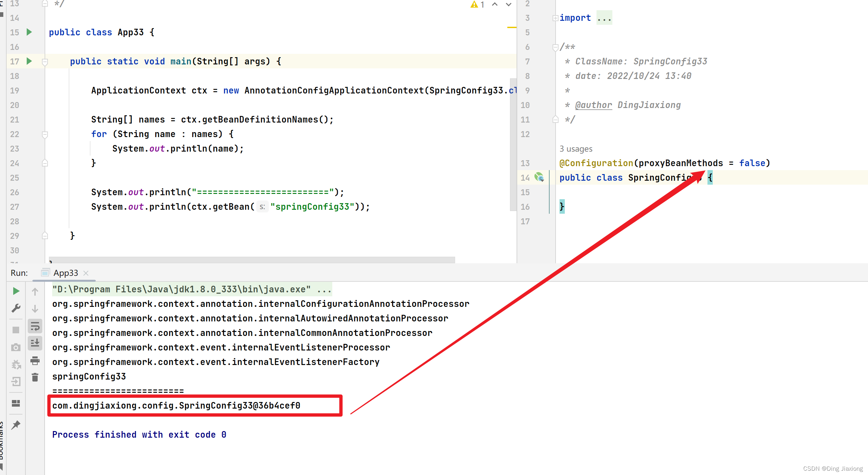Close the App33 run tab
Screen dimensions: 868x475
[86, 273]
